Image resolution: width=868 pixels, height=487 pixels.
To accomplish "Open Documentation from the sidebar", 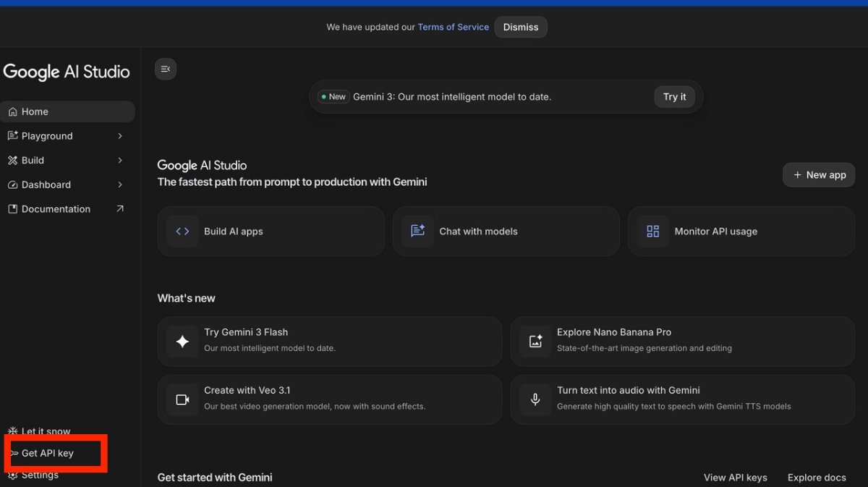I will point(56,209).
